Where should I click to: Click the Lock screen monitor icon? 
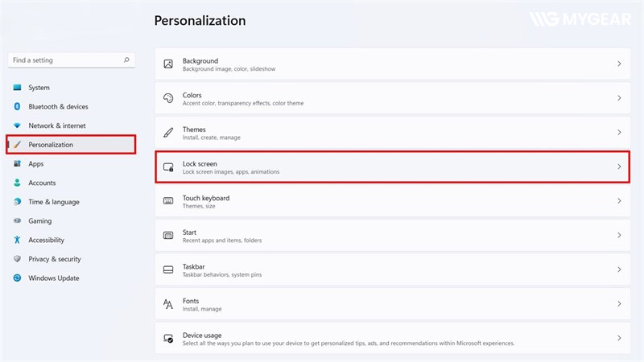coord(168,167)
